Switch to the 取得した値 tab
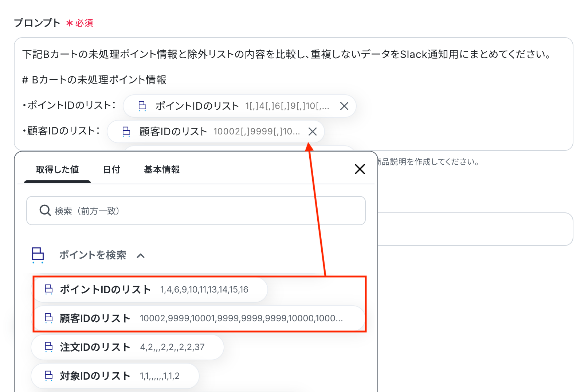Viewport: 588px width, 392px height. [57, 170]
